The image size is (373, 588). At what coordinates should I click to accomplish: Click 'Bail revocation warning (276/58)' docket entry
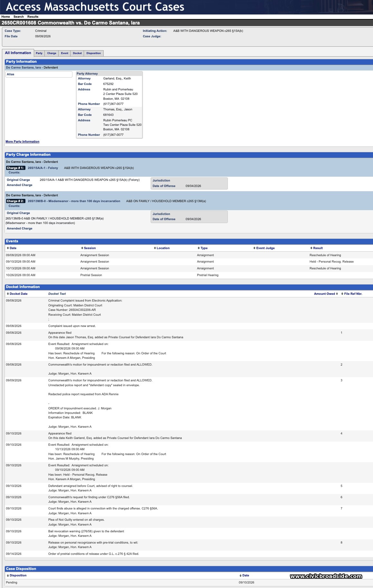coord(86,531)
